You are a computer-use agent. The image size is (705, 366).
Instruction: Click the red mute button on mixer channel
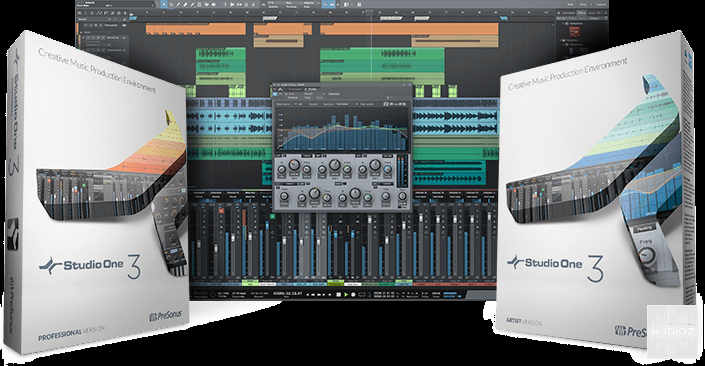click(221, 210)
